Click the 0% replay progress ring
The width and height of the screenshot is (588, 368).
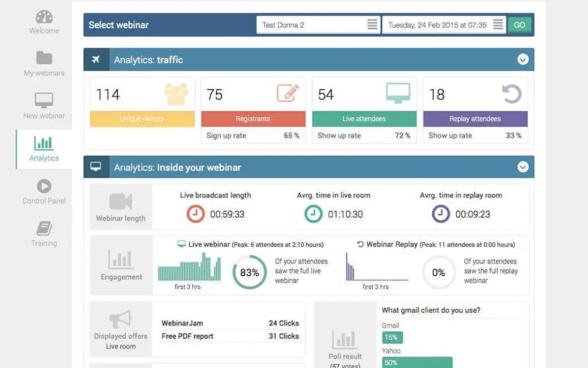point(438,273)
